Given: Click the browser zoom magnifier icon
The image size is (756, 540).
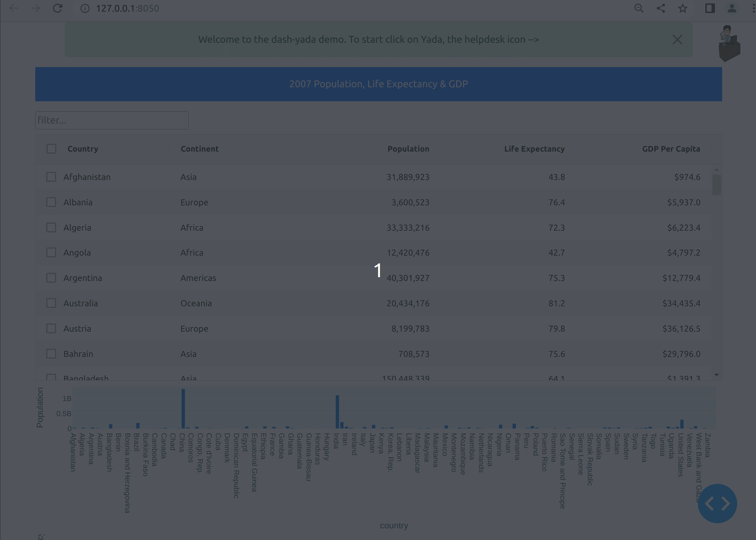Looking at the screenshot, I should (x=639, y=8).
